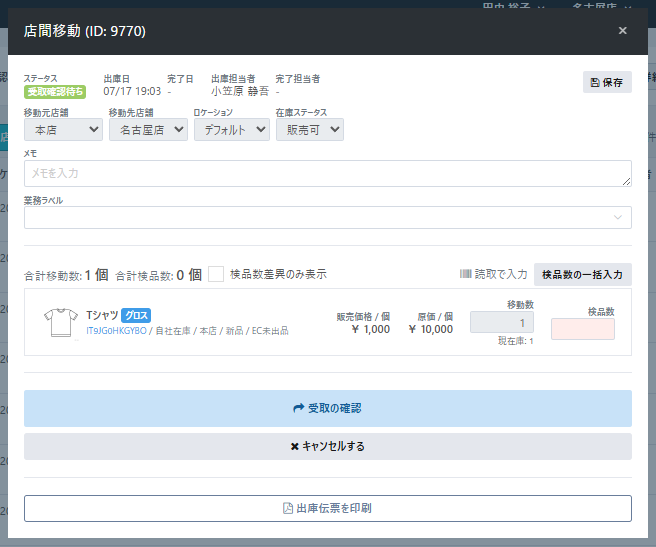656x547 pixels.
Task: Open item code link IT9JG0HKGYBO
Action: click(116, 331)
